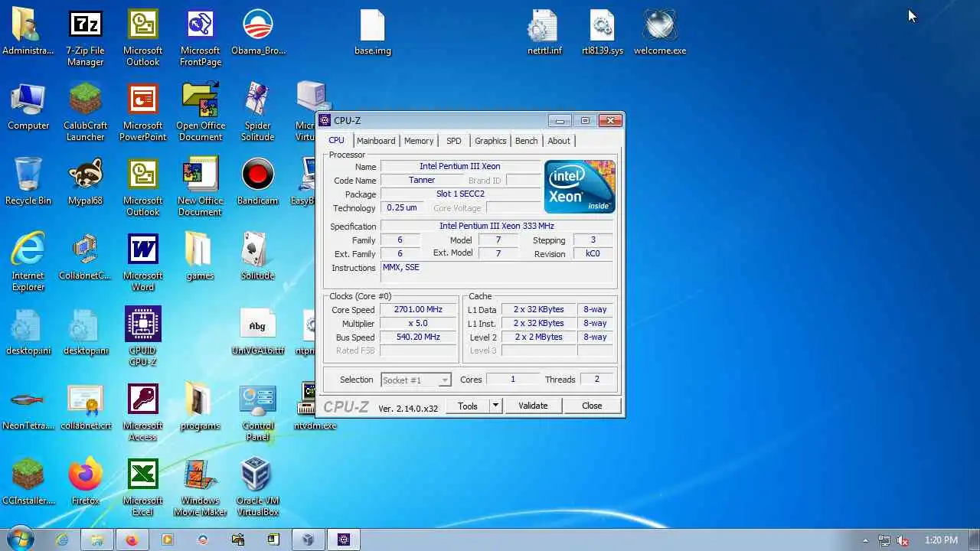This screenshot has width=980, height=551.
Task: Click the Core Speed value 2701.00 MHz
Action: point(418,310)
